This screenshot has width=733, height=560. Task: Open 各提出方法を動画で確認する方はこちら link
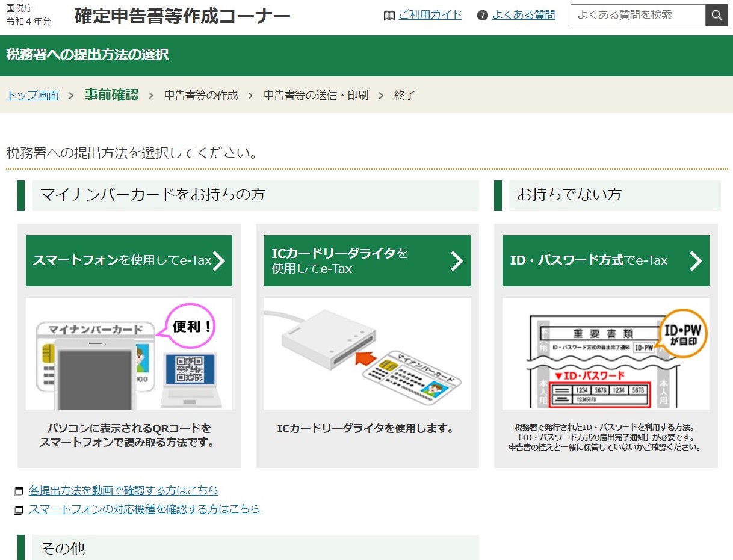[x=123, y=490]
